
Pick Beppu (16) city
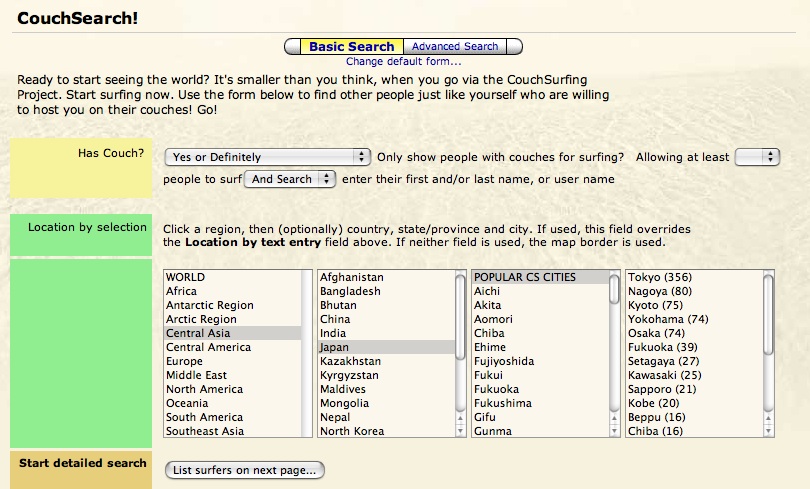[x=695, y=417]
